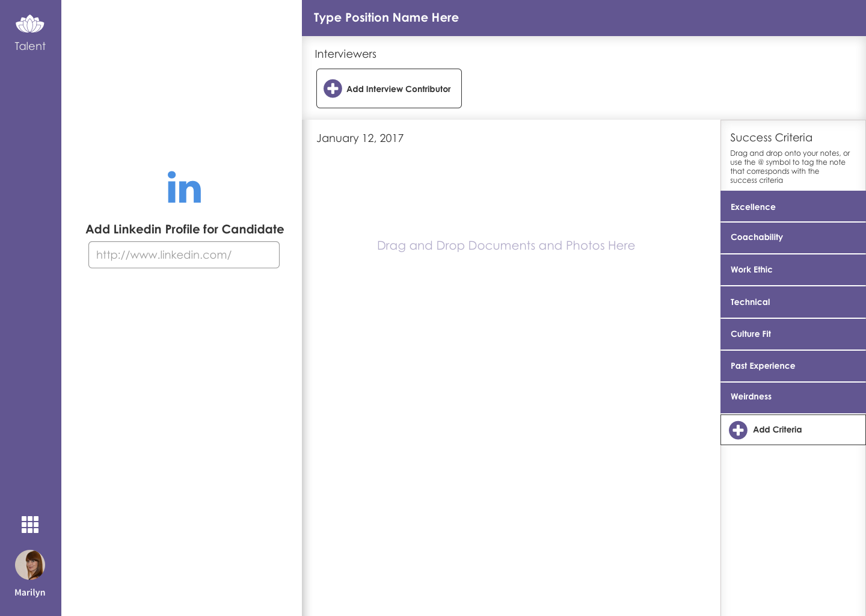
Task: Click the Add Criteria label
Action: 777,430
